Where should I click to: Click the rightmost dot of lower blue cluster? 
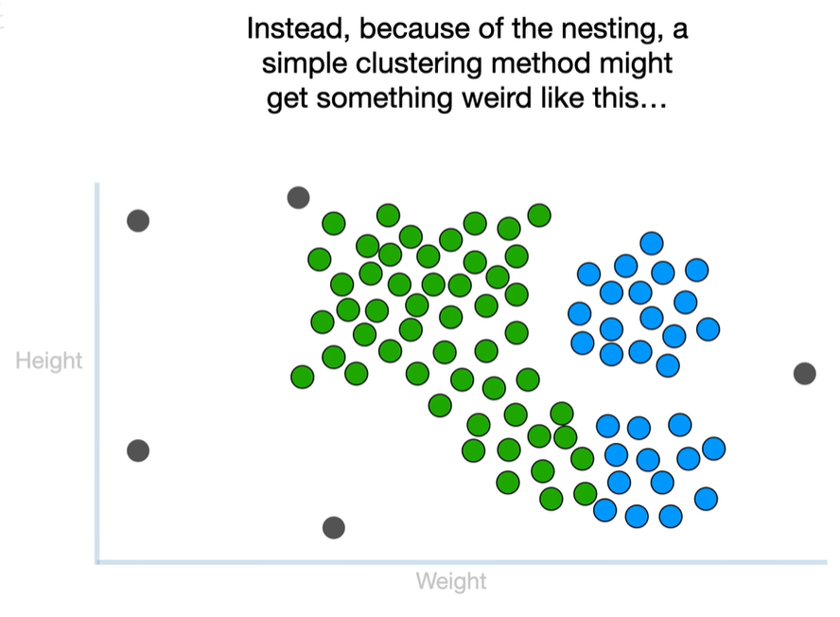click(x=713, y=448)
